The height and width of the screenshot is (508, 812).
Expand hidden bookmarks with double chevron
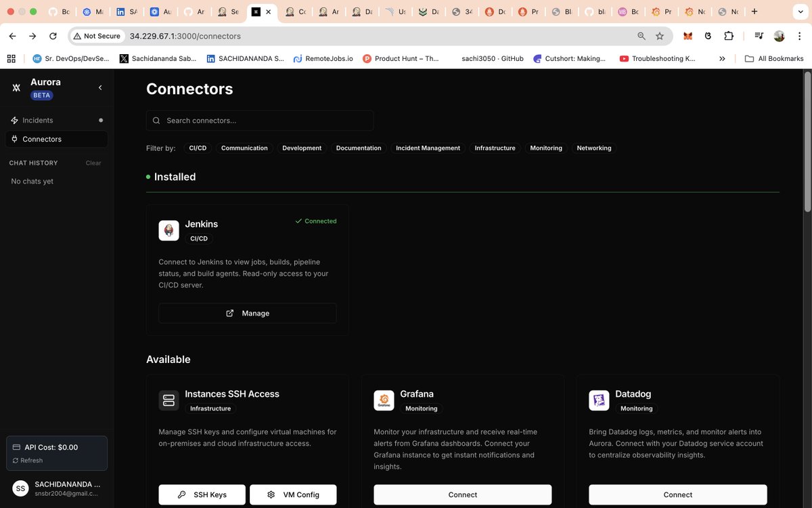(x=722, y=59)
